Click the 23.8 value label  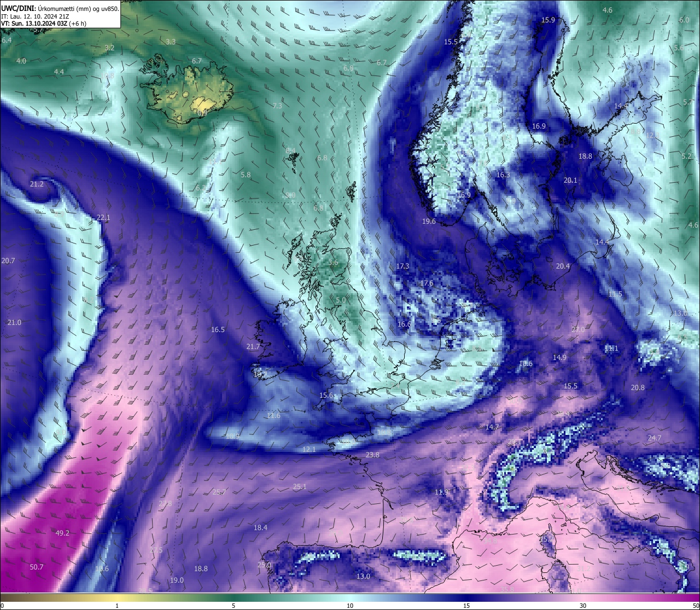(372, 455)
